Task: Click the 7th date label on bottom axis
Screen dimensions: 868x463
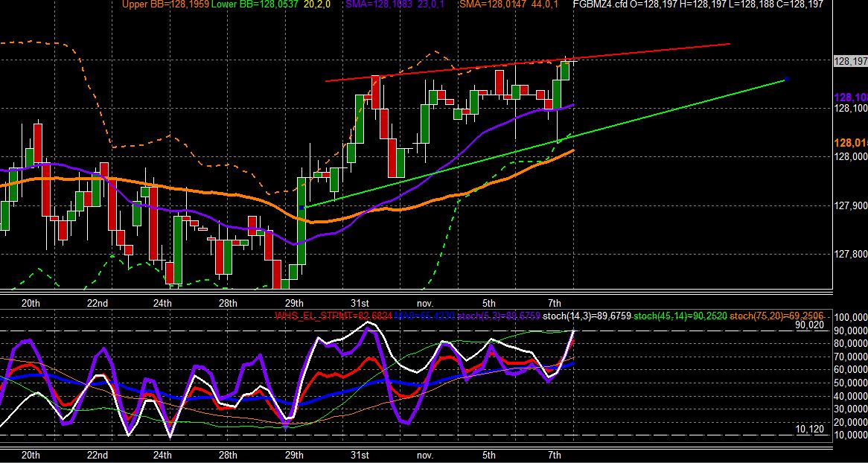Action: tap(554, 456)
